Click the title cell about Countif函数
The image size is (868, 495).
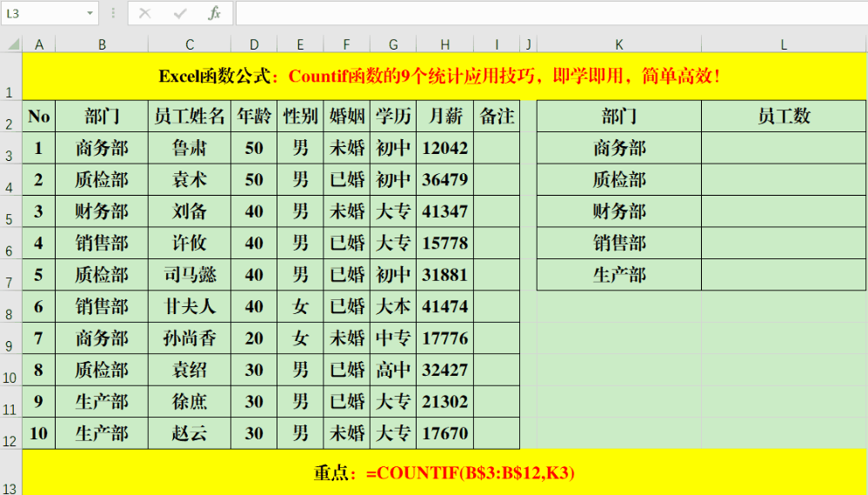click(444, 77)
